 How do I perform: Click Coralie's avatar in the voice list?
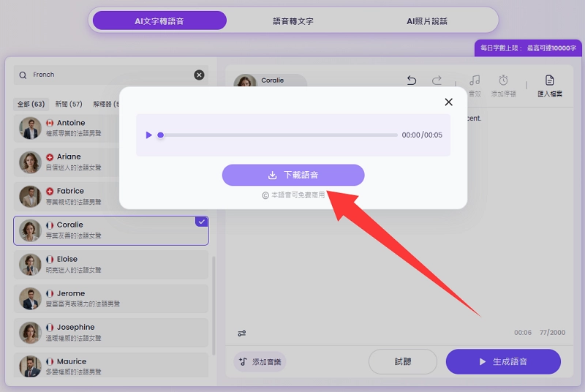click(x=30, y=230)
